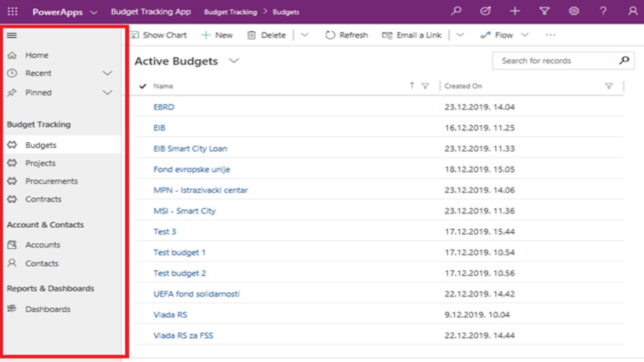Image resolution: width=644 pixels, height=362 pixels.
Task: Open the Active Budgets view selector chevron
Action: click(233, 61)
